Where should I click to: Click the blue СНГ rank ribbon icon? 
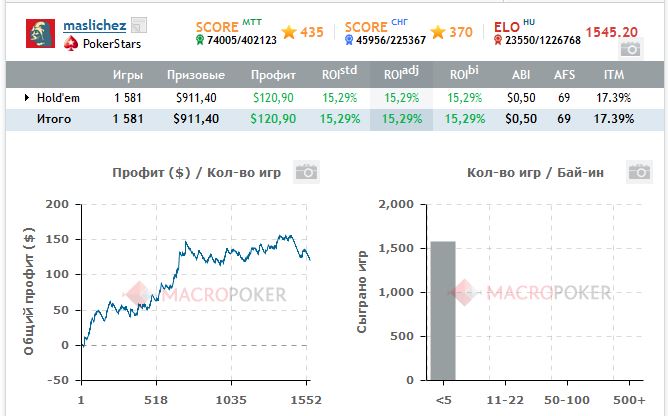(x=348, y=41)
